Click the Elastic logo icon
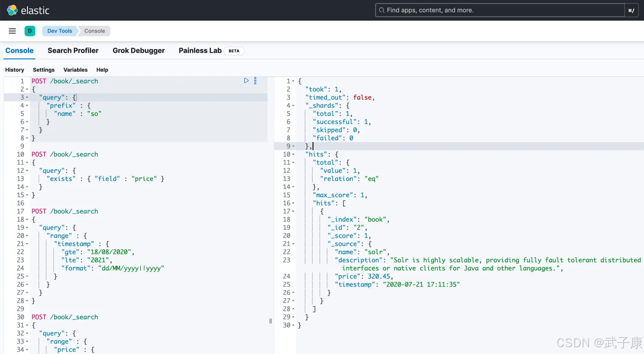 12,10
